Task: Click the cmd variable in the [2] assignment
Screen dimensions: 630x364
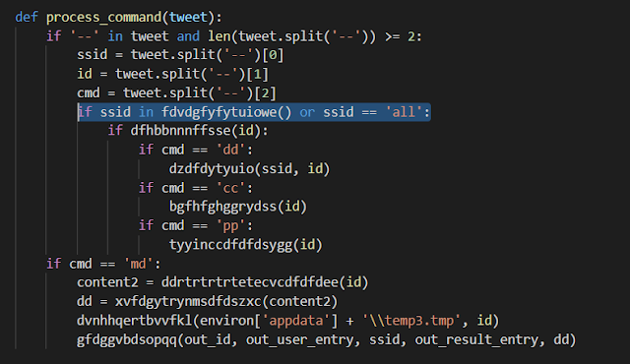Action: [x=89, y=93]
